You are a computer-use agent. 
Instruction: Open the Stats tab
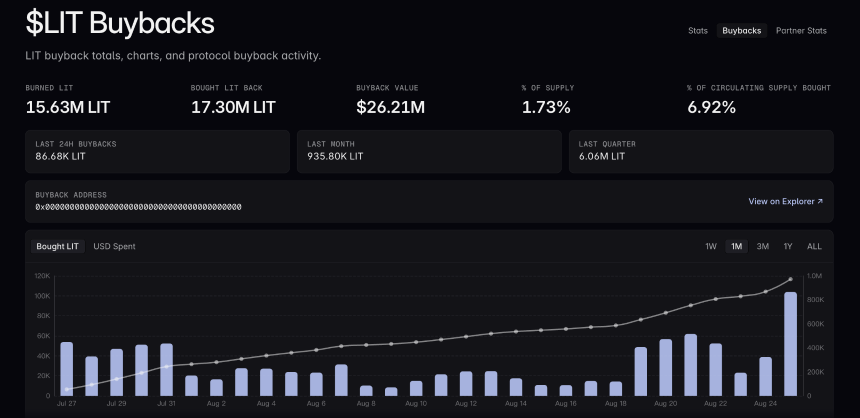[x=698, y=31]
